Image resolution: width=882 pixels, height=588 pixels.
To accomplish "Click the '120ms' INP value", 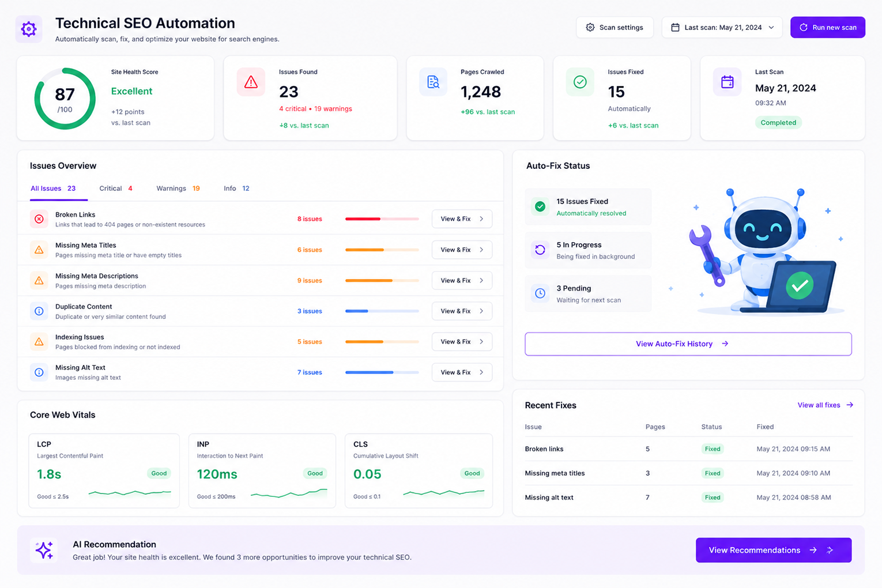I will 217,474.
